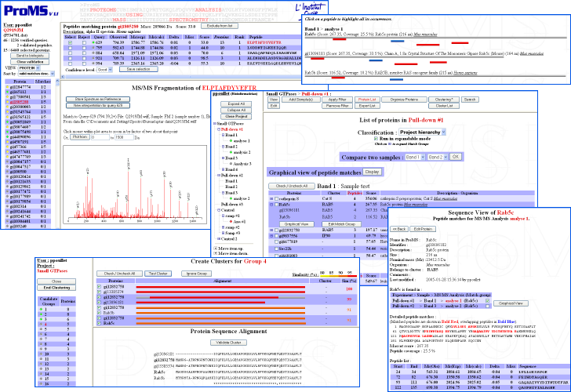Click grey dot of candidate group 5
This screenshot has width=571, height=392.
(41, 329)
